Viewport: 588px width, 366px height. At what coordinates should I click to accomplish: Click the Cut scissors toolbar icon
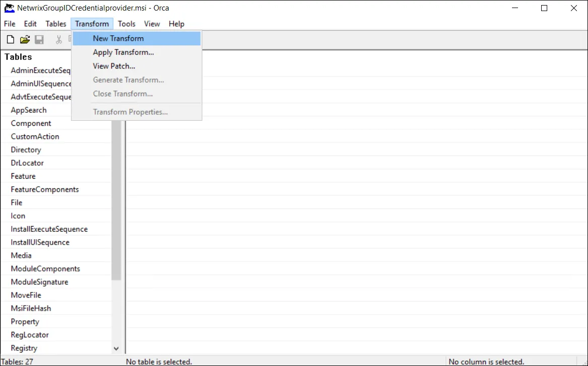click(59, 39)
